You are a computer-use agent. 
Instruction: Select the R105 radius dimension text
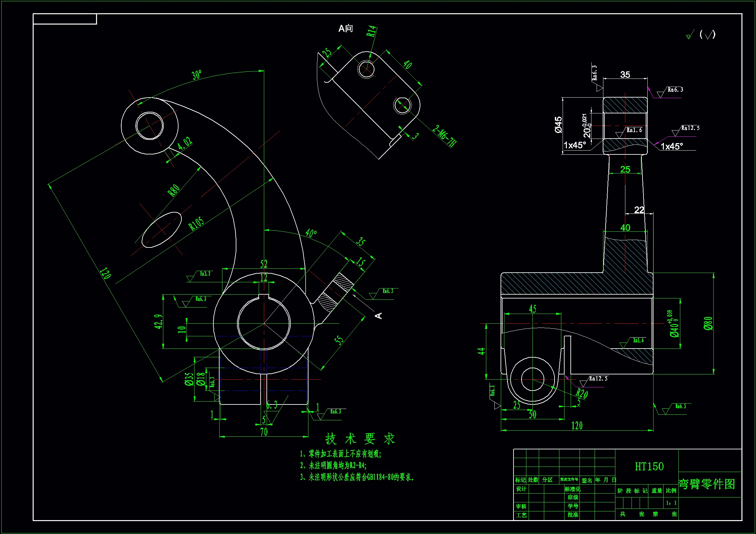[196, 224]
